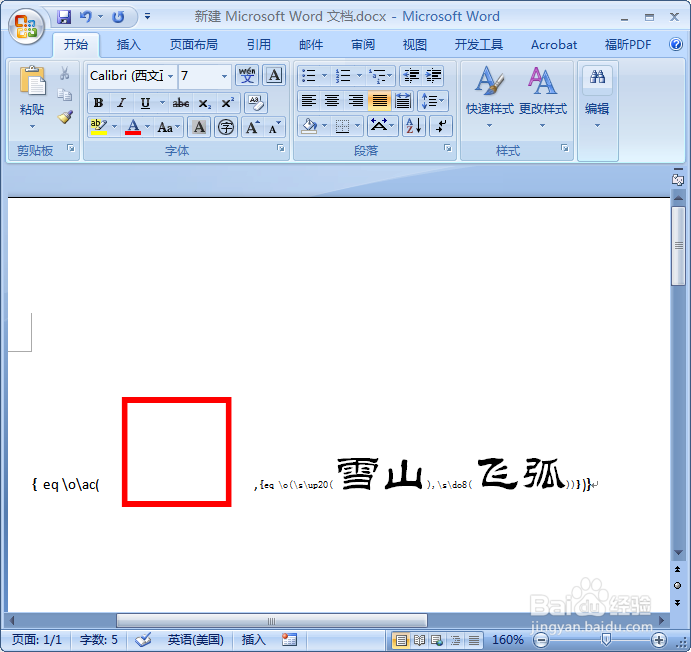
Task: Sort text A to Z
Action: click(x=414, y=126)
